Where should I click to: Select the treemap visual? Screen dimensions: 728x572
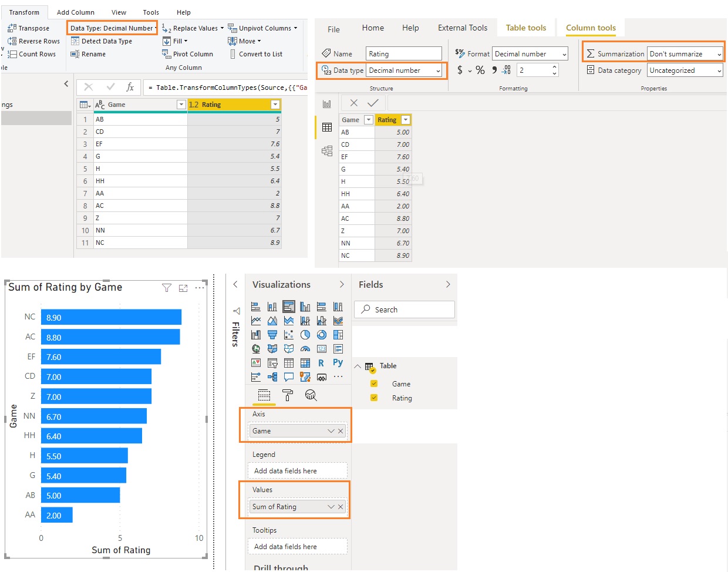click(x=338, y=335)
